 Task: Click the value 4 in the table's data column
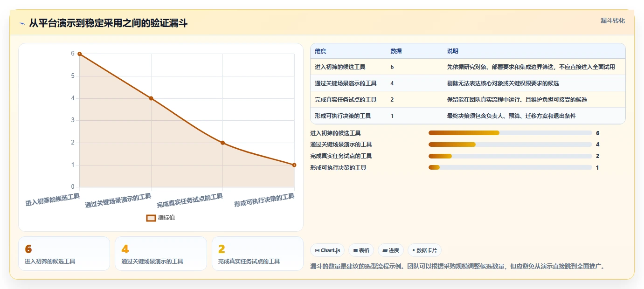pyautogui.click(x=392, y=83)
